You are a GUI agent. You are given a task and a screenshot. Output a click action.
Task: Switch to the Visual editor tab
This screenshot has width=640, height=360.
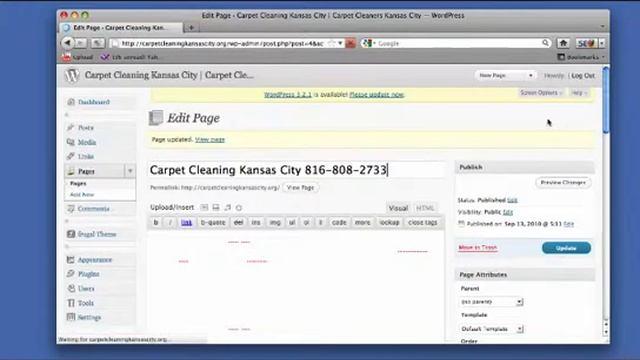[398, 208]
